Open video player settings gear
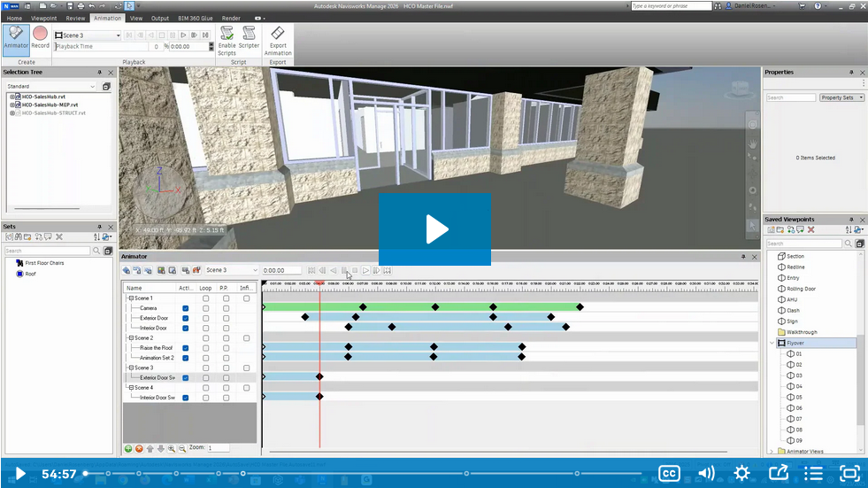This screenshot has height=488, width=868. pyautogui.click(x=741, y=473)
